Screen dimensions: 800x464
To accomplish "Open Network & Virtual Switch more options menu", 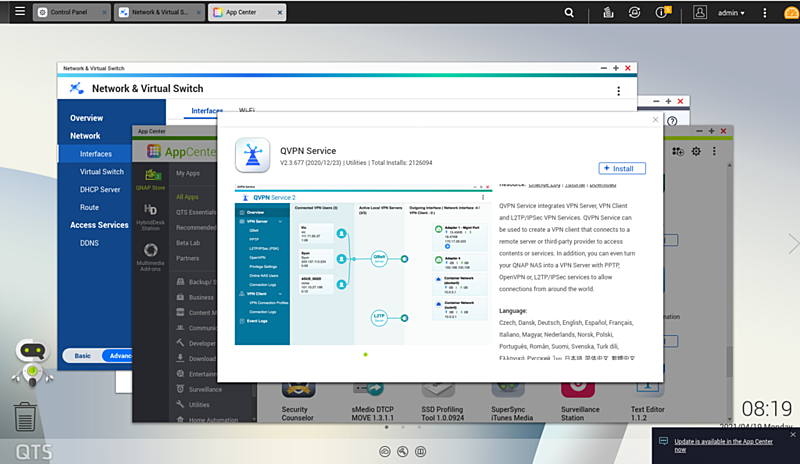I will [618, 91].
